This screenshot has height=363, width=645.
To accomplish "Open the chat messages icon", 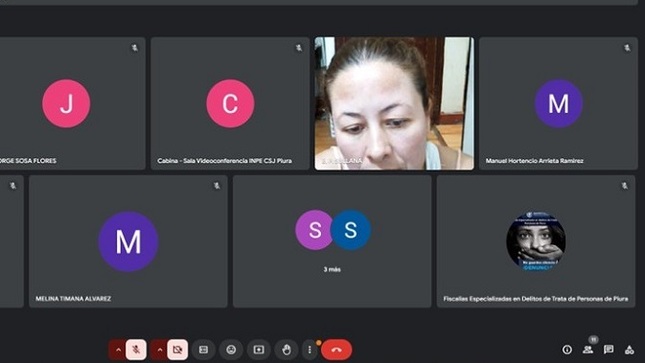I will coord(608,350).
